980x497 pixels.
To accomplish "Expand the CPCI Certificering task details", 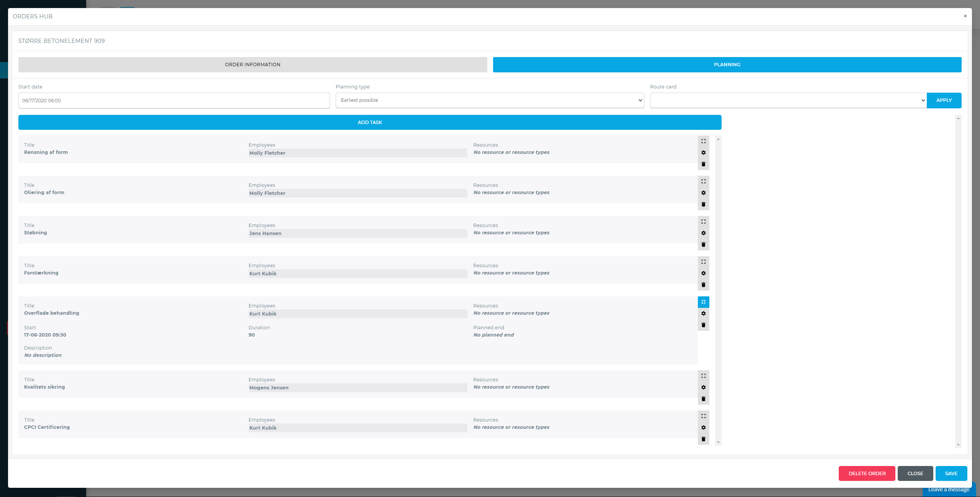I will [x=703, y=416].
